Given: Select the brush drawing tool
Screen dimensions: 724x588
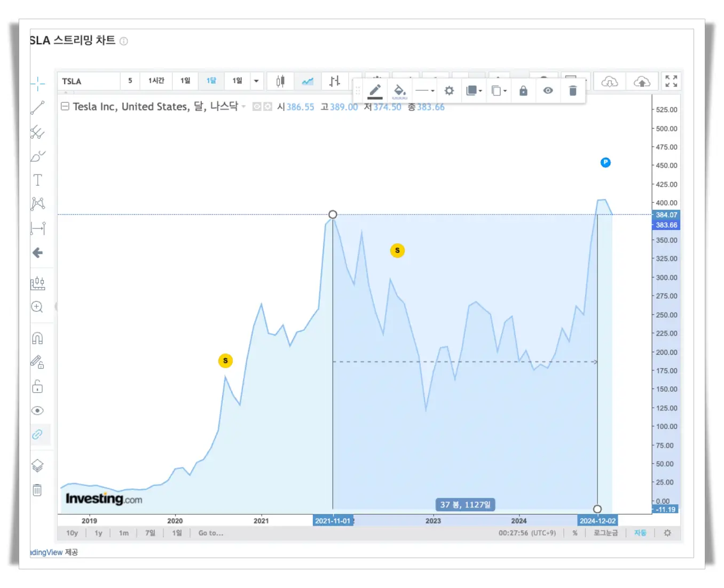Looking at the screenshot, I should 37,156.
